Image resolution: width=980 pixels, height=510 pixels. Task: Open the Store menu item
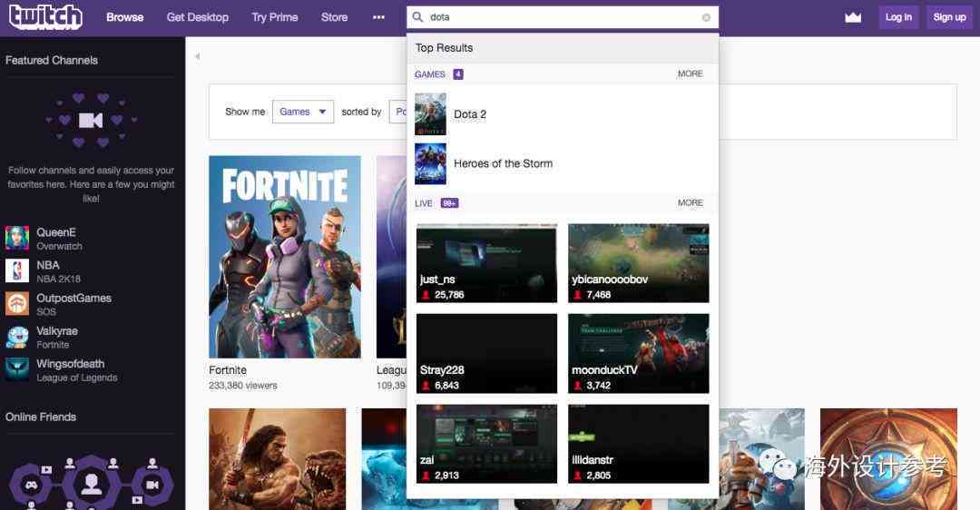pyautogui.click(x=334, y=17)
